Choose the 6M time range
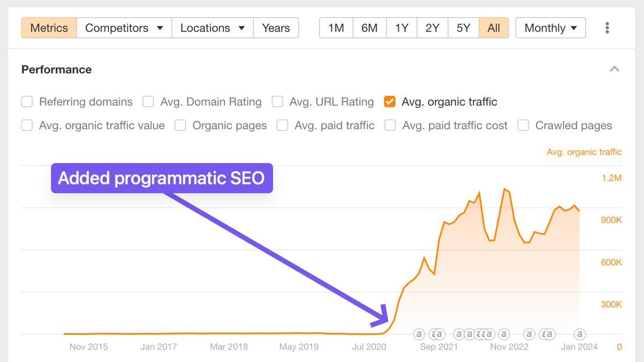 369,28
